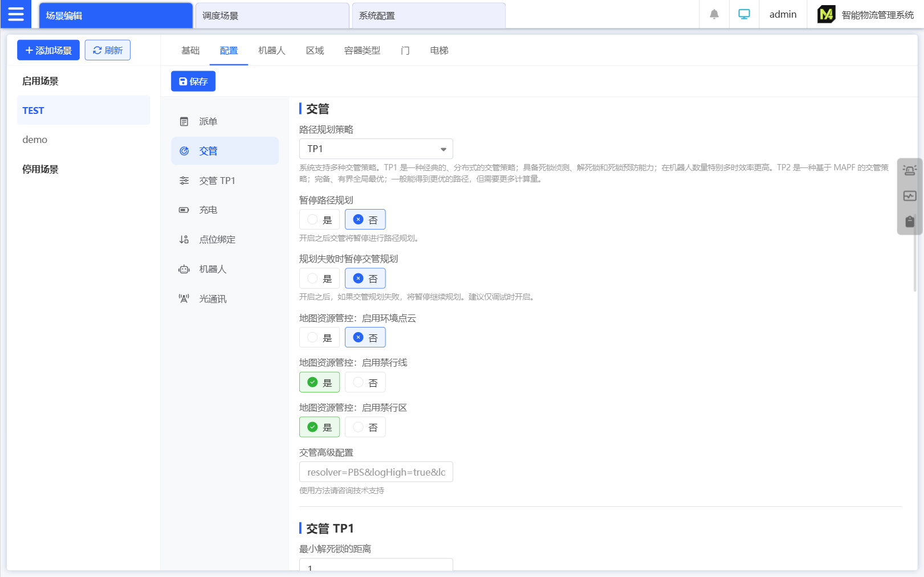Open the admin user menu
This screenshot has height=577, width=924.
[x=783, y=14]
